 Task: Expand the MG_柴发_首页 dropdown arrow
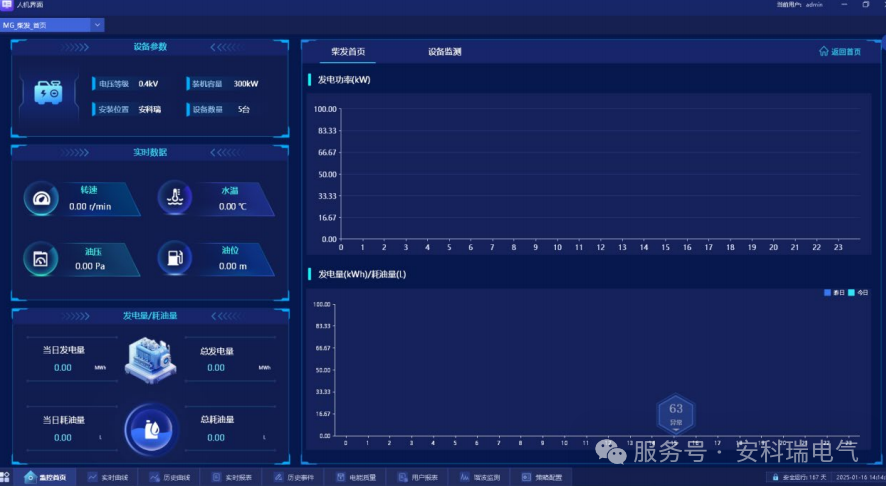pyautogui.click(x=97, y=25)
